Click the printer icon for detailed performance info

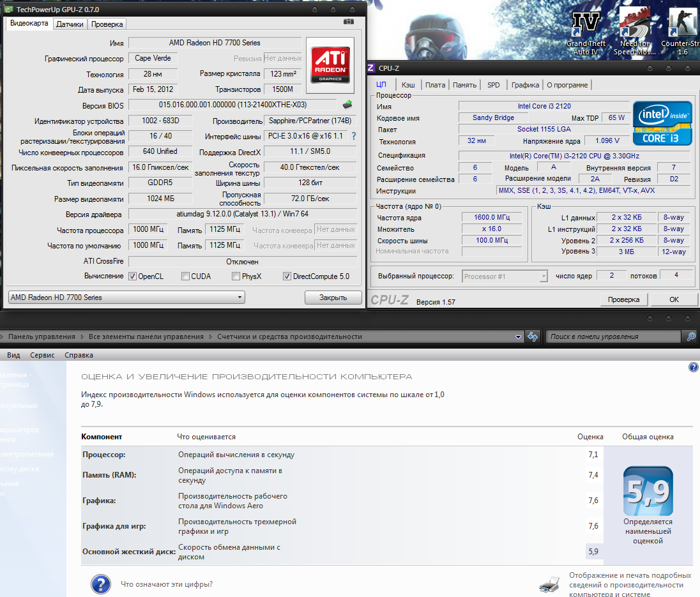pyautogui.click(x=549, y=584)
